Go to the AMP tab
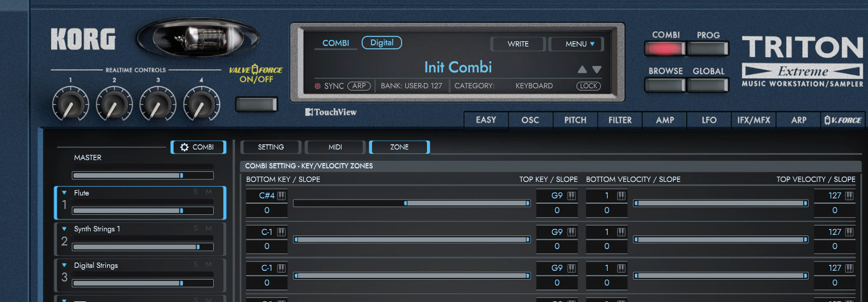 (665, 120)
